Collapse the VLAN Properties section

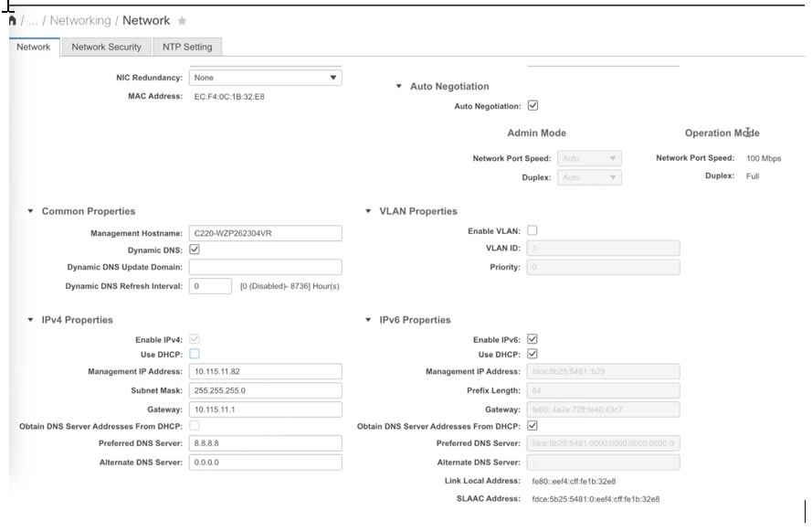pyautogui.click(x=369, y=210)
